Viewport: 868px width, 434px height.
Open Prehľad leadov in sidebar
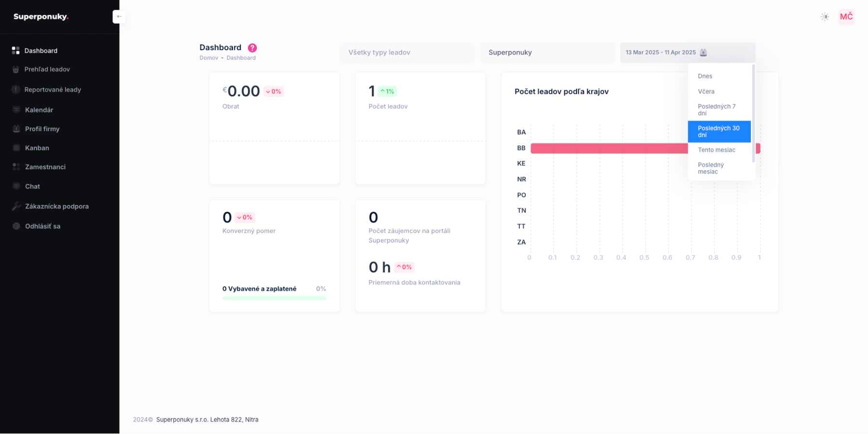[47, 69]
